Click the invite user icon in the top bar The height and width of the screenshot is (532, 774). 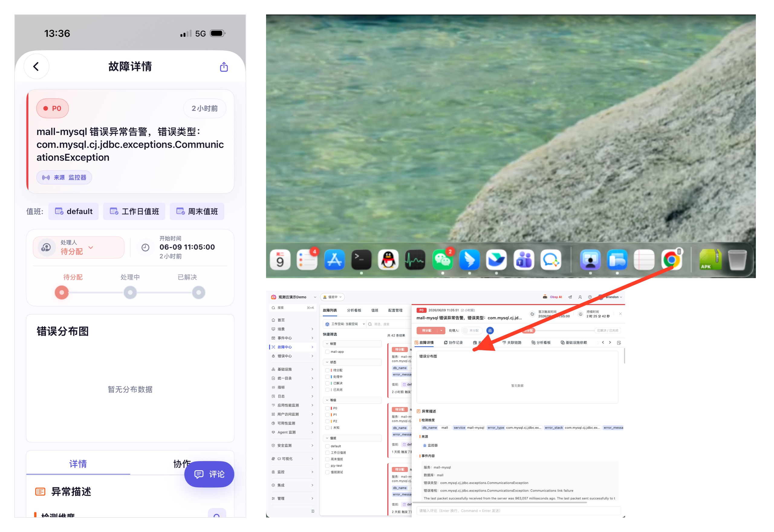580,297
